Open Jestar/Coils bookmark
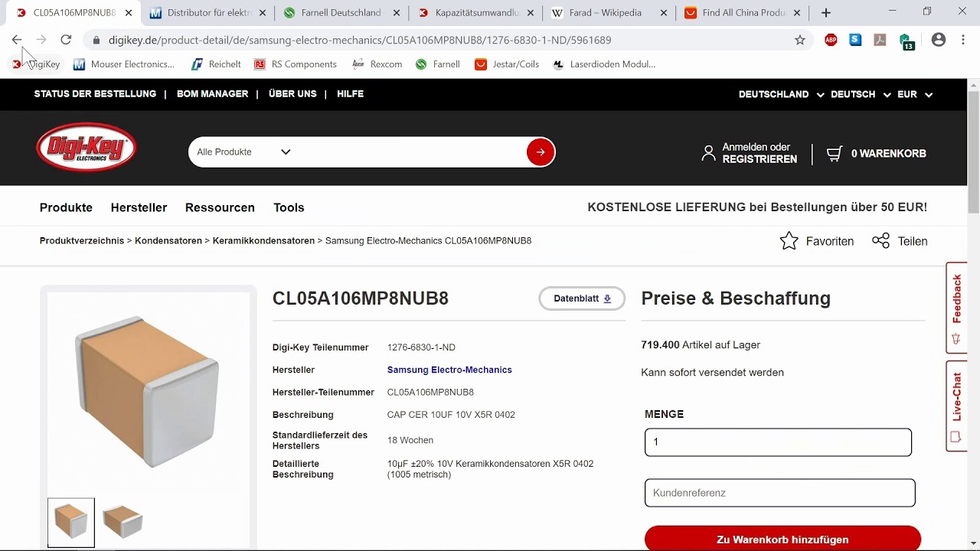The width and height of the screenshot is (980, 551). tap(508, 64)
